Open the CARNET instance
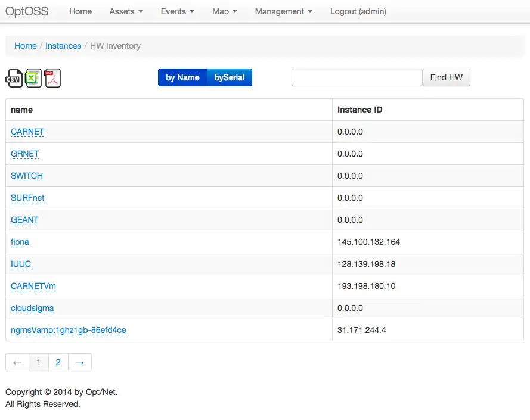The image size is (530, 420). tap(27, 132)
